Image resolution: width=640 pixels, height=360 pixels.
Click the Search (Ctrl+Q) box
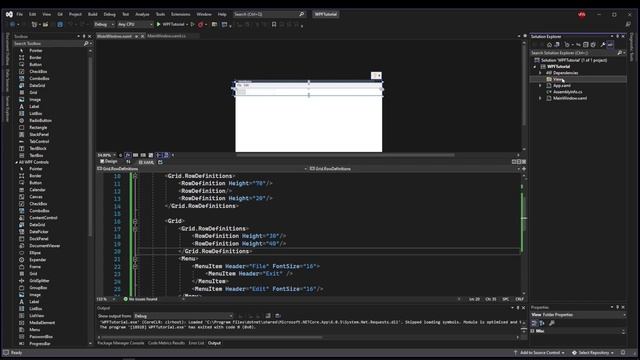coord(269,14)
